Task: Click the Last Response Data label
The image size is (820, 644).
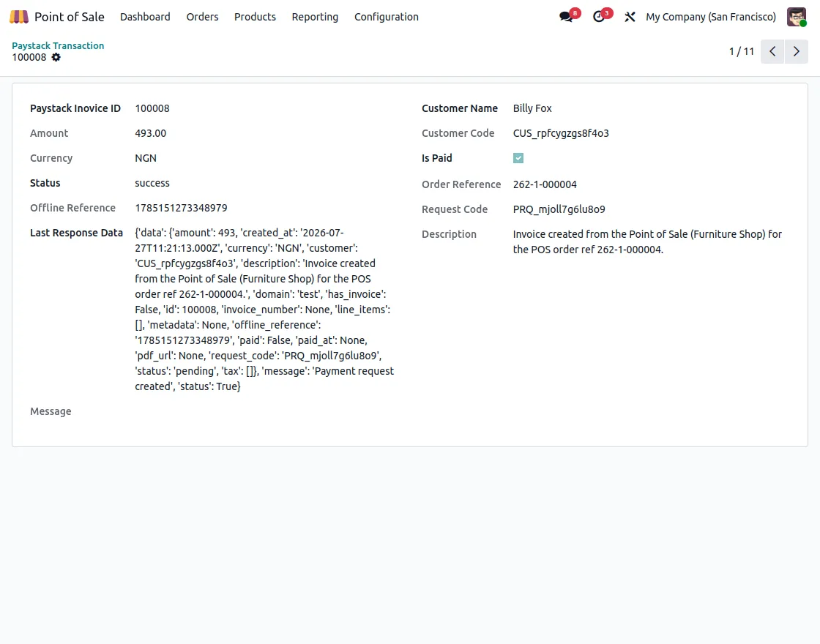Action: click(x=76, y=233)
